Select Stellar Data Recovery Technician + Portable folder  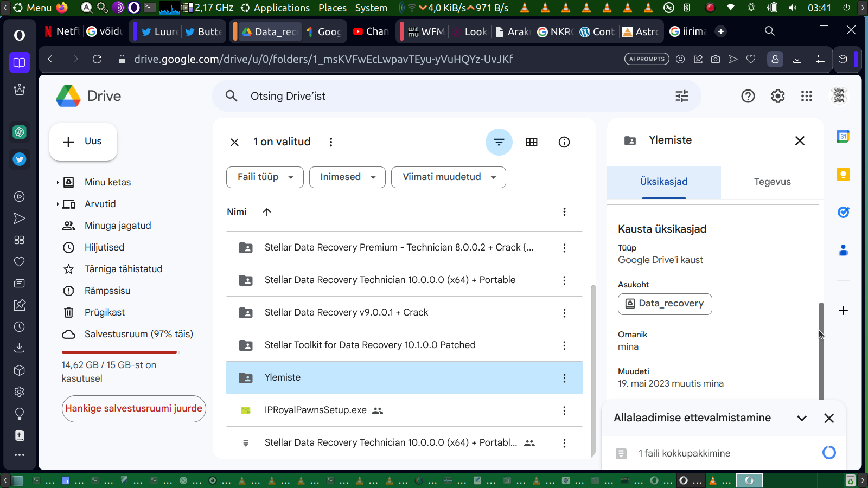pyautogui.click(x=404, y=280)
